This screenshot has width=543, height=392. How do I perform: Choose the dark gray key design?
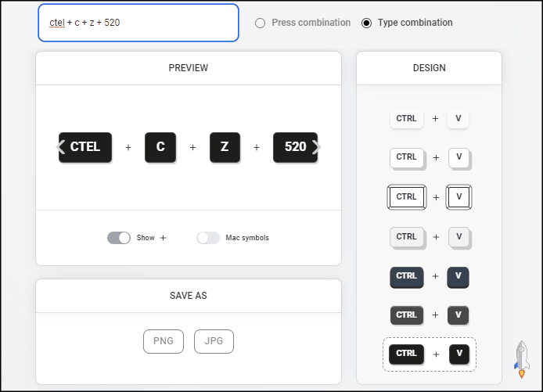point(430,315)
